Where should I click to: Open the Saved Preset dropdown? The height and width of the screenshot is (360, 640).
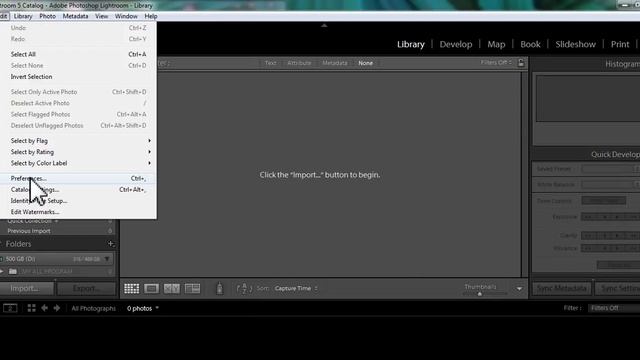point(611,169)
